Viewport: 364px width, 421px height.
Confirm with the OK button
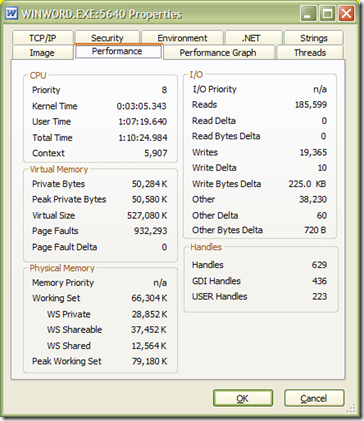click(243, 398)
